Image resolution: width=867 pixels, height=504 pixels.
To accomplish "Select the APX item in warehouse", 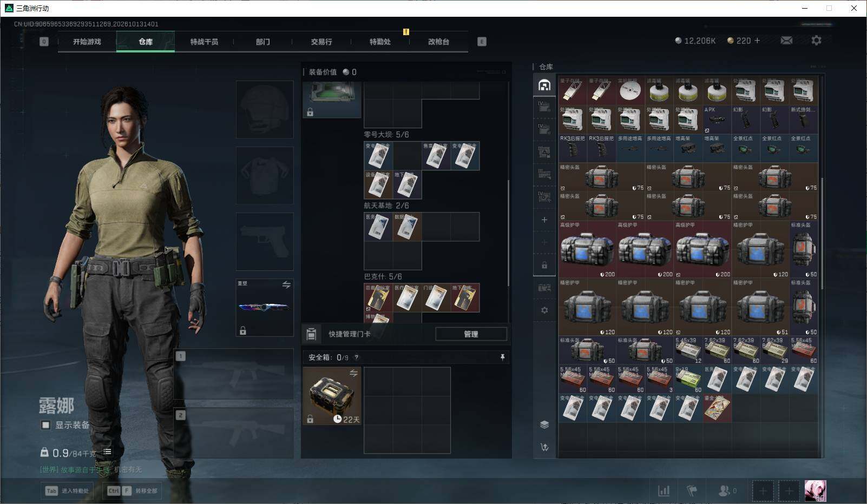I will pos(717,120).
